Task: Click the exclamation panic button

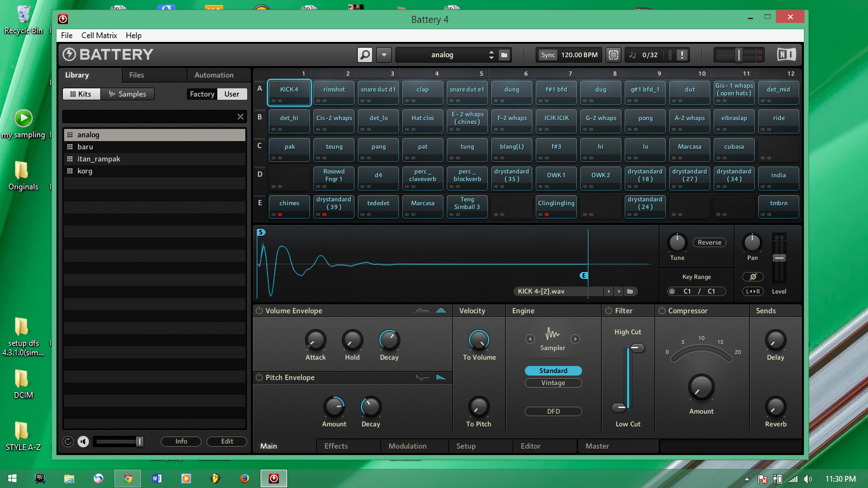Action: click(x=682, y=55)
